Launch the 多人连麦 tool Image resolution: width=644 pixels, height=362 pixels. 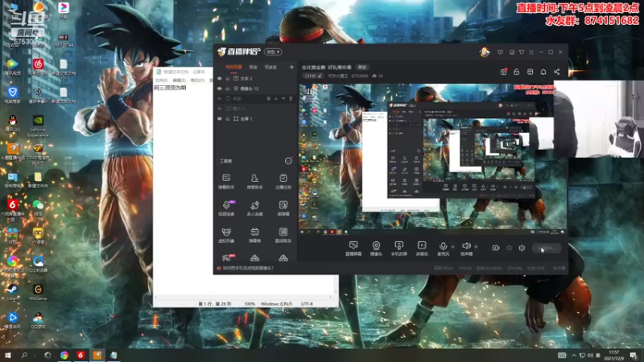click(x=254, y=208)
